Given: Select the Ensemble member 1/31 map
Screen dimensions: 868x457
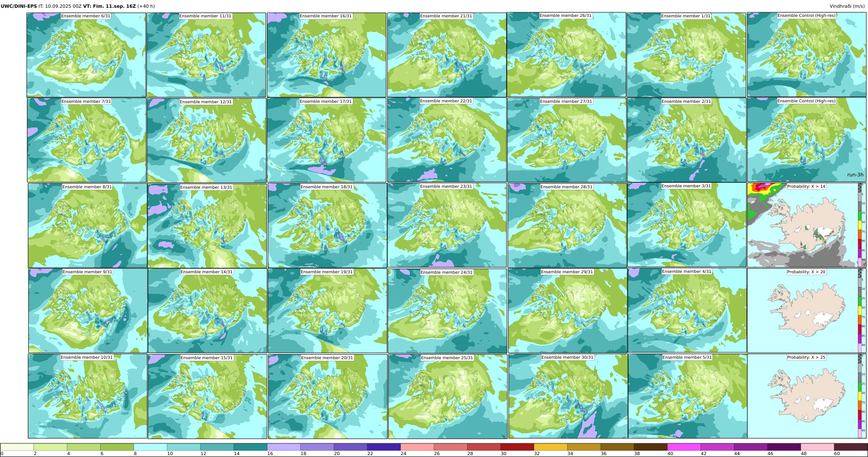Looking at the screenshot, I should tap(686, 55).
